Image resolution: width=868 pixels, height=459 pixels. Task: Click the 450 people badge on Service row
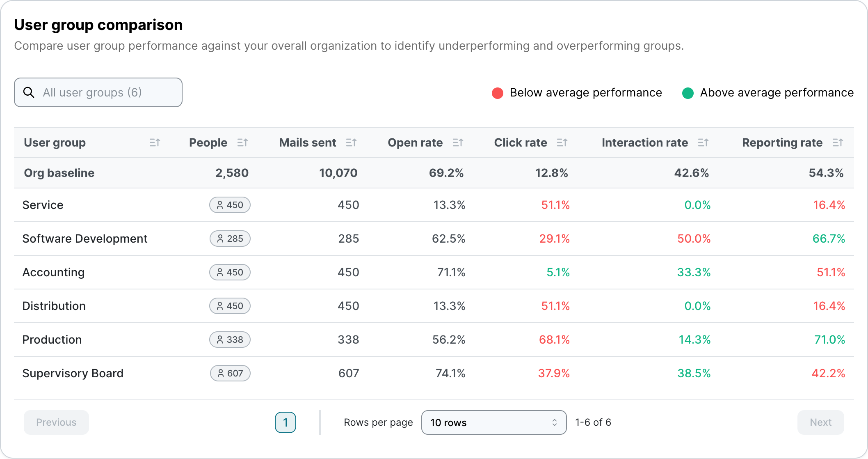[x=230, y=205]
